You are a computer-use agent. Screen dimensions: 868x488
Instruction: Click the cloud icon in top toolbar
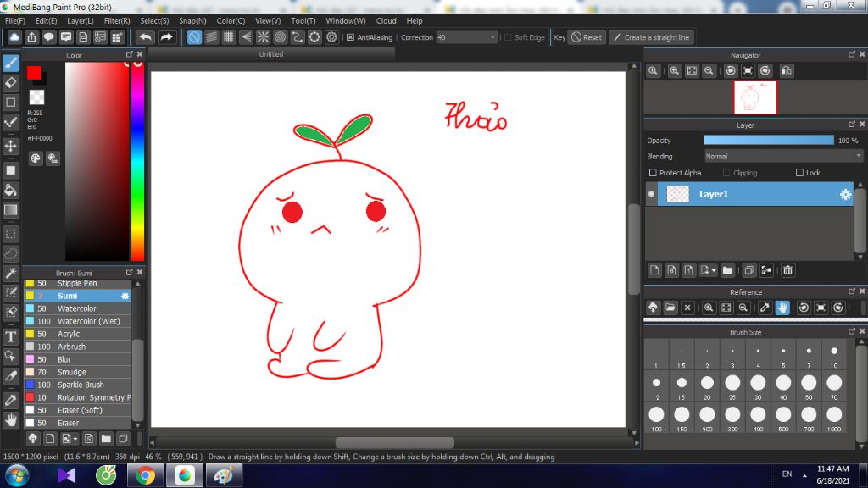pos(14,37)
